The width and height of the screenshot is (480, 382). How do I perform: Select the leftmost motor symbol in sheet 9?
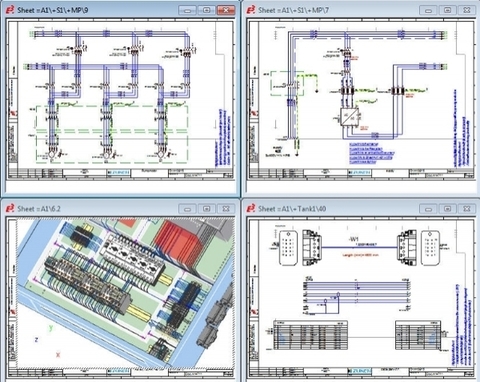pyautogui.click(x=52, y=154)
